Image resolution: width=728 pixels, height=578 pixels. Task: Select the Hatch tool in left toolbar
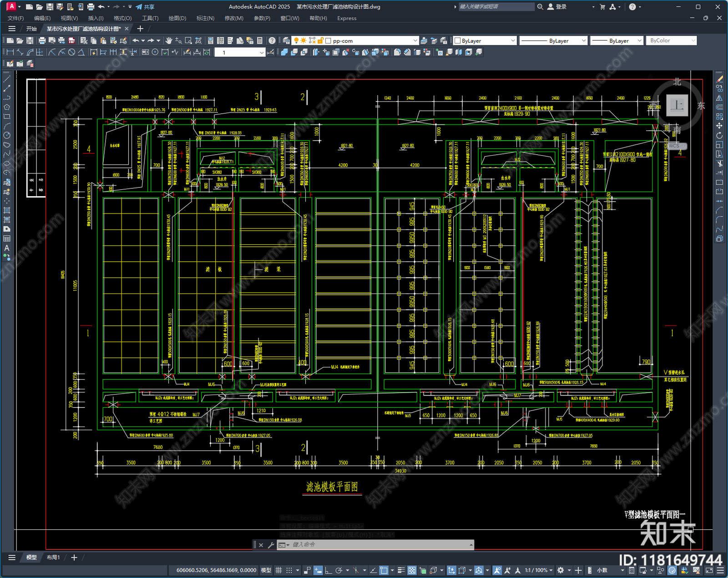click(x=7, y=210)
